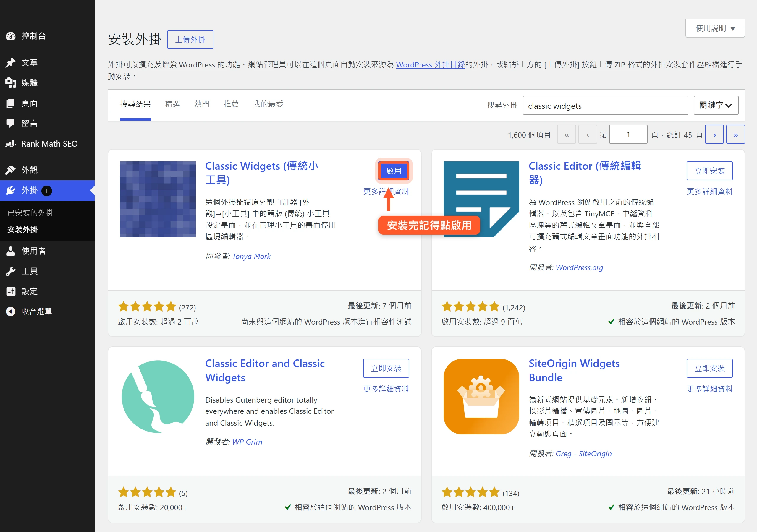Open SiteOrigin Widgets Bundle icon
Viewport: 757px width, 532px height.
[x=481, y=397]
